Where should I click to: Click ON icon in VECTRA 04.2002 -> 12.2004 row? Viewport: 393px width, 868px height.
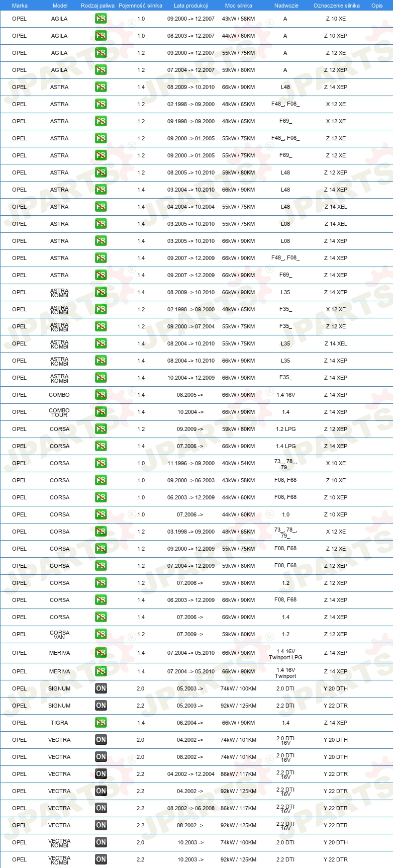point(101,774)
